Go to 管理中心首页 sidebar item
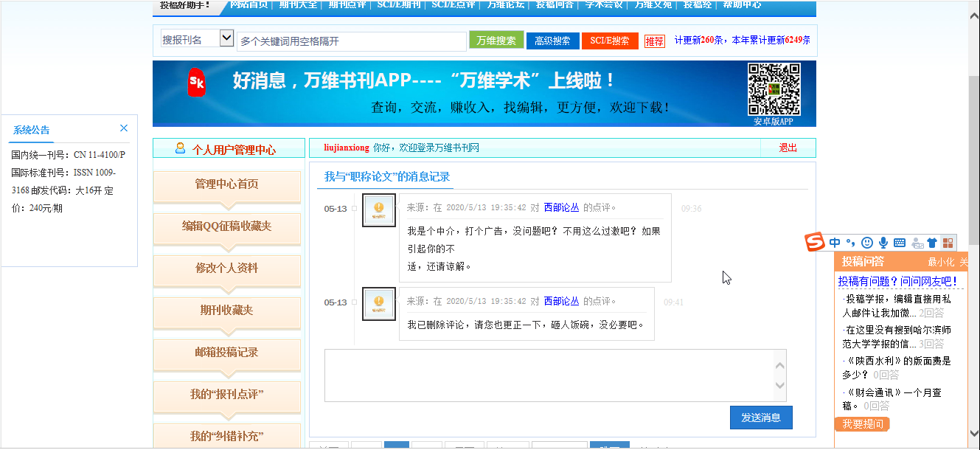Viewport: 980px width, 450px height. pos(226,184)
